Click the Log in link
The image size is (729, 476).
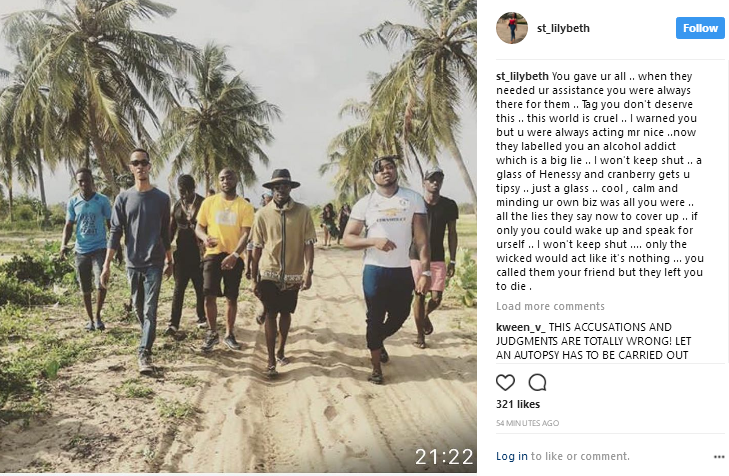511,456
